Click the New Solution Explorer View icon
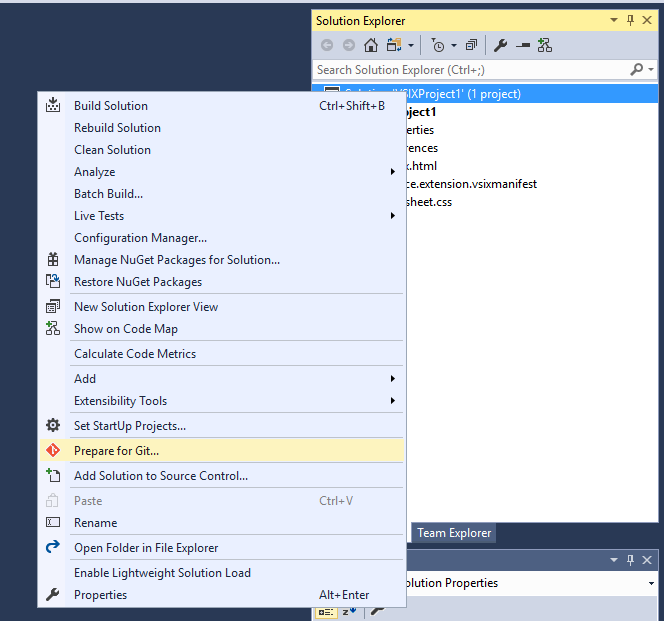 [x=53, y=306]
